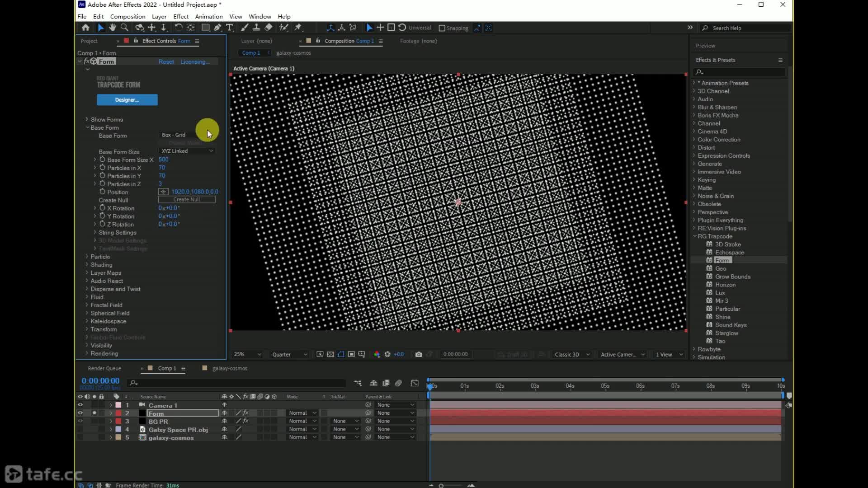Click the 05s mark on timeline ruler

[605, 386]
